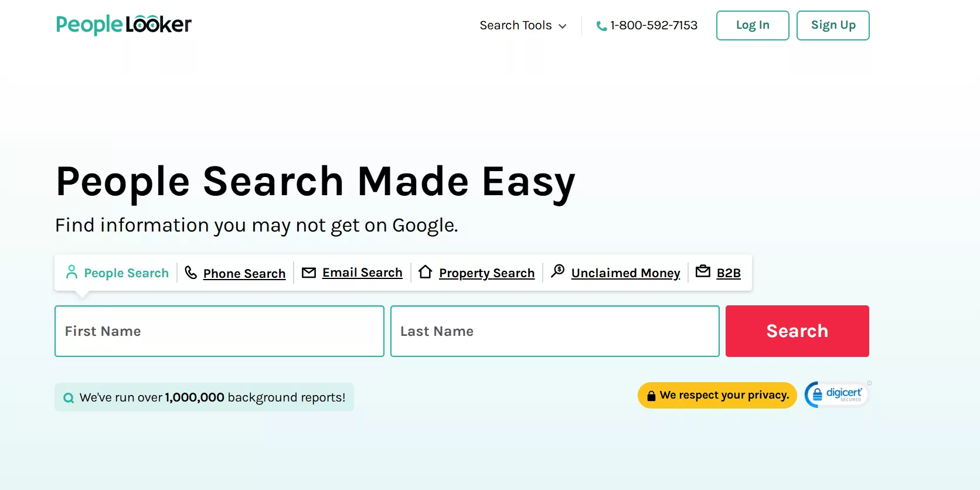Click the phone icon on Phone Search tab
The image size is (980, 490).
click(x=190, y=273)
